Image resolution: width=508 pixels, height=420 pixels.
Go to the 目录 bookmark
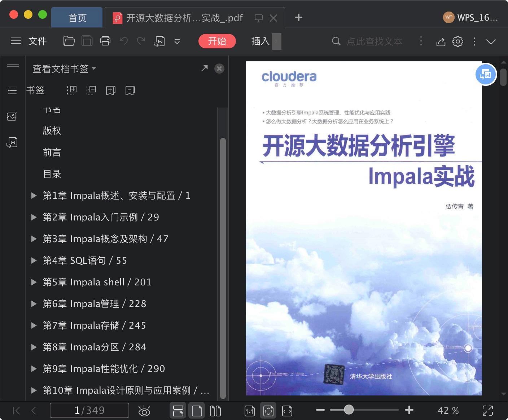click(52, 174)
